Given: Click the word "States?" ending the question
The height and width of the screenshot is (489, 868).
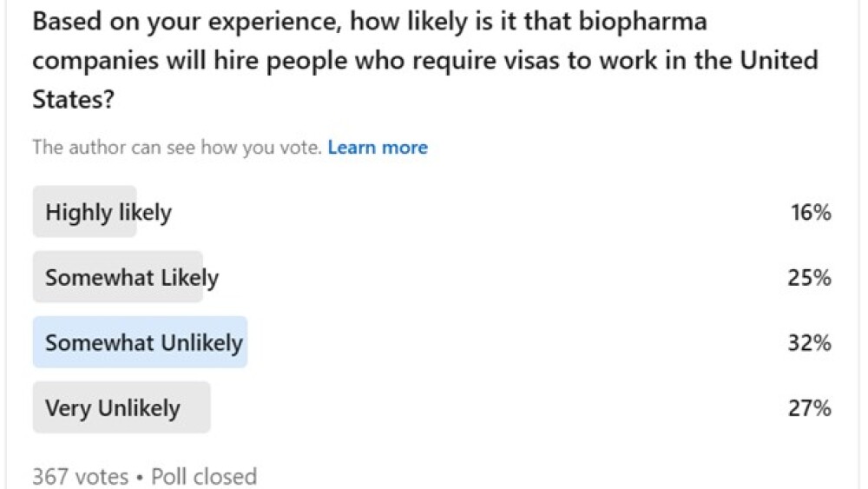Looking at the screenshot, I should coord(73,100).
